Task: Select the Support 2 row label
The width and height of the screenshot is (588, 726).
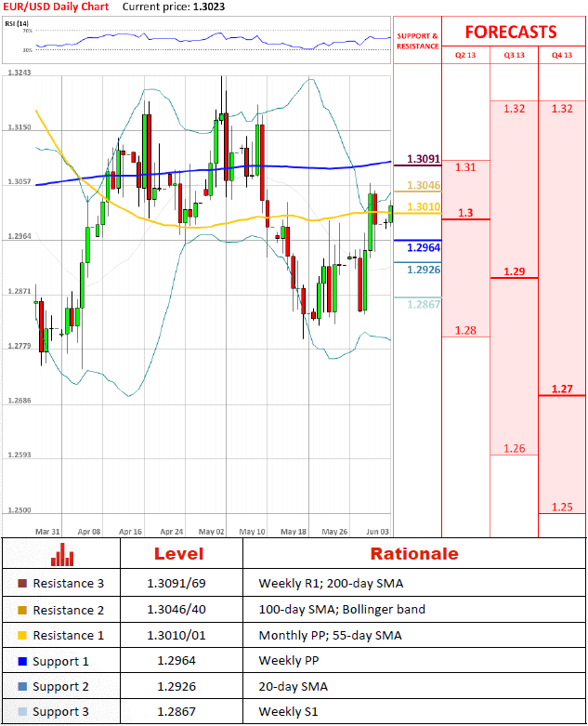Action: click(60, 686)
